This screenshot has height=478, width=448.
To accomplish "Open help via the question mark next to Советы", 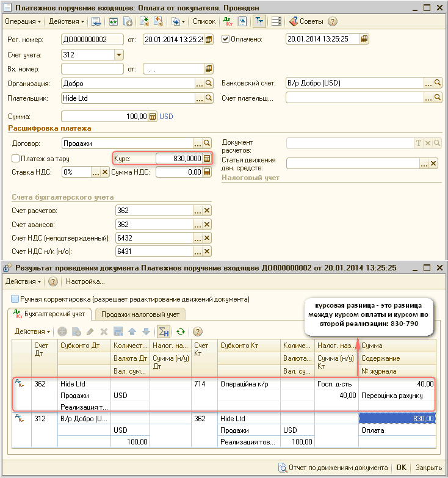I will pos(333,21).
